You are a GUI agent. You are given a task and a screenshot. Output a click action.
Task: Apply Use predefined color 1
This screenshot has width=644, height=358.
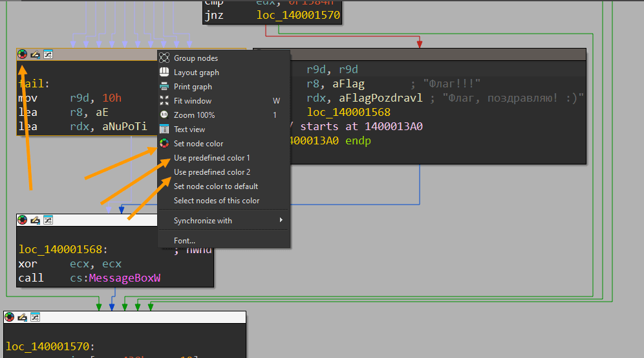coord(211,158)
